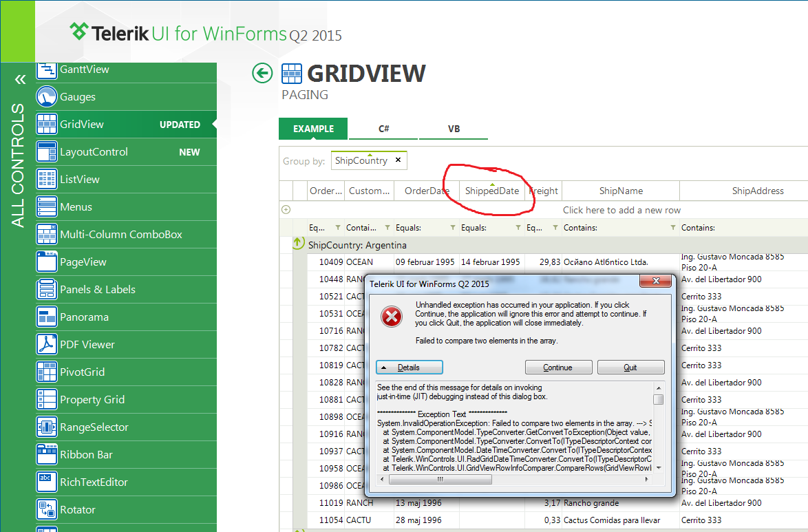Click the Telerik logo
The width and height of the screenshot is (808, 532).
tap(79, 32)
